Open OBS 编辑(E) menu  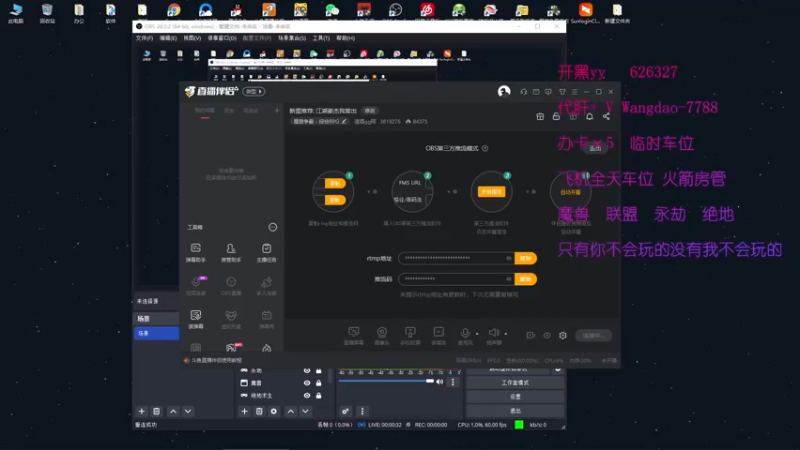click(x=168, y=38)
